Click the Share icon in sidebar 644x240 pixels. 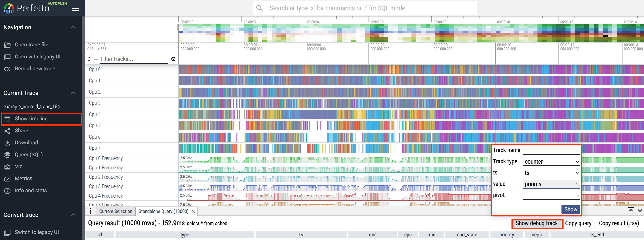[7, 131]
